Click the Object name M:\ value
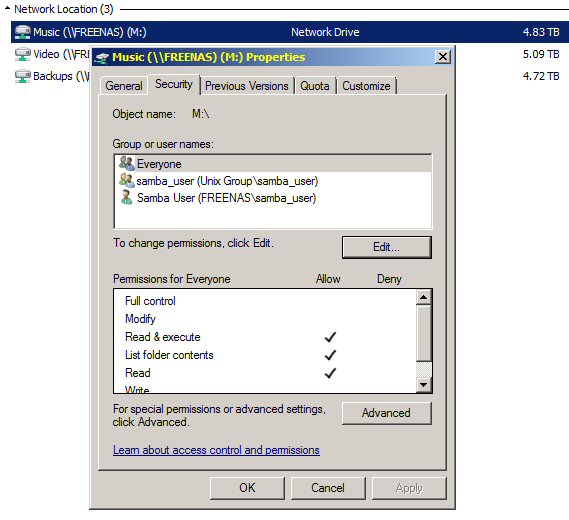Screen dimensions: 569x520 200,114
